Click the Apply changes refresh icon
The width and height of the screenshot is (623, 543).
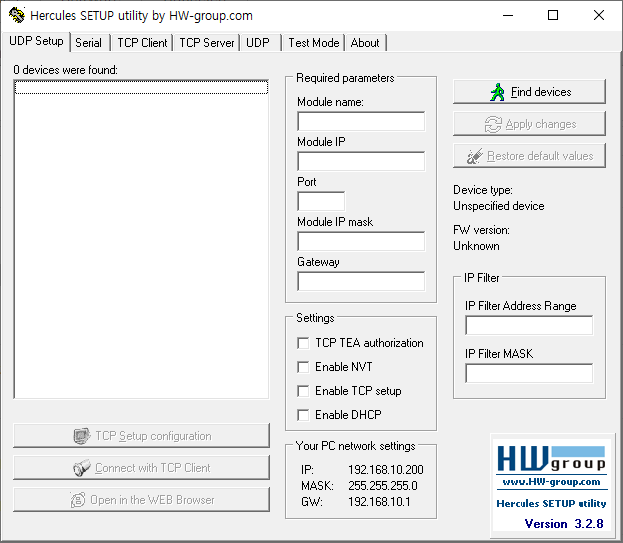(x=493, y=124)
